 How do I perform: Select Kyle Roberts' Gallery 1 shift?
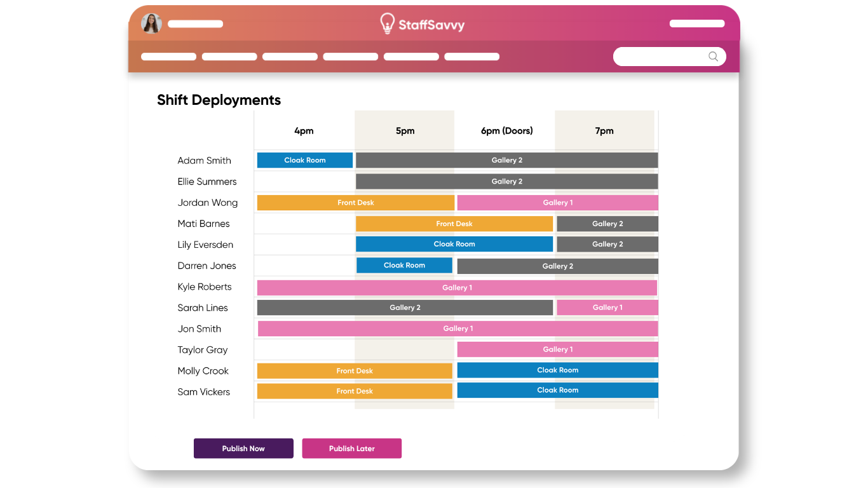click(457, 288)
